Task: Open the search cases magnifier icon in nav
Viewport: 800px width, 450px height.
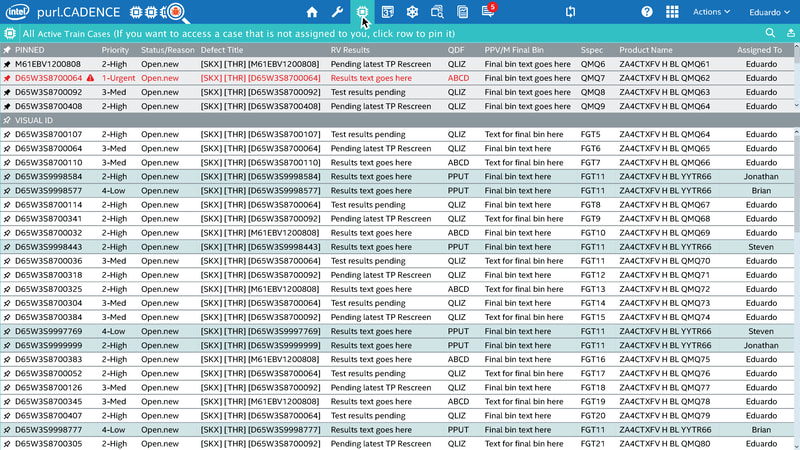Action: tap(437, 12)
